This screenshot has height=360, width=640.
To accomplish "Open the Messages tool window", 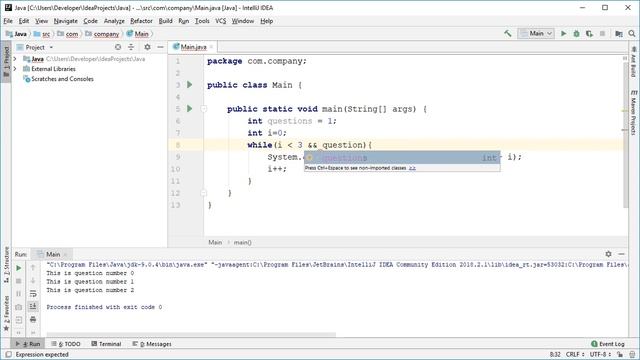I will click(x=152, y=344).
